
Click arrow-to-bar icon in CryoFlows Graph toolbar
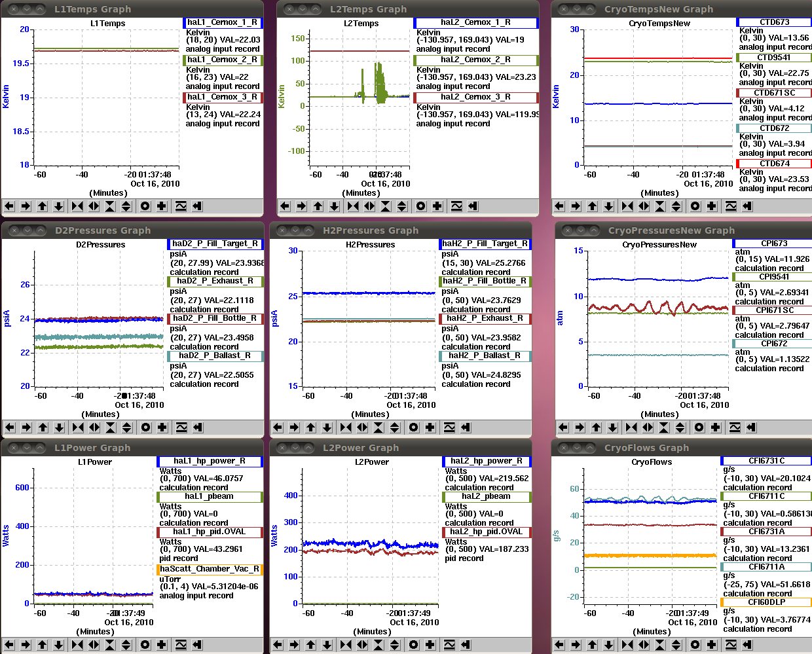pos(747,645)
